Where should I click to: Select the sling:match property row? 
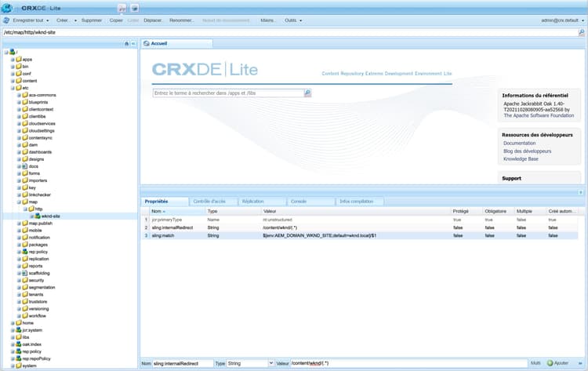click(360, 235)
